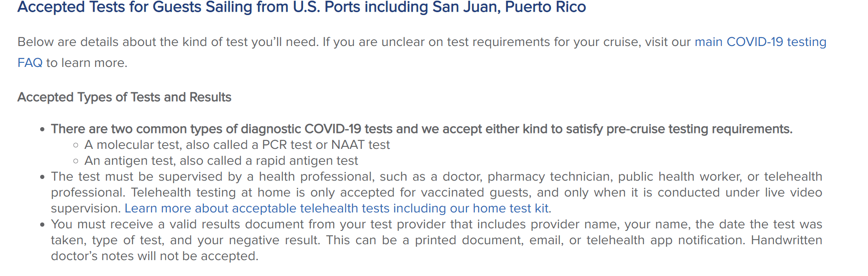This screenshot has height=276, width=868.
Task: Click the line beginning professional. Telehealth testing at home
Action: tap(437, 192)
